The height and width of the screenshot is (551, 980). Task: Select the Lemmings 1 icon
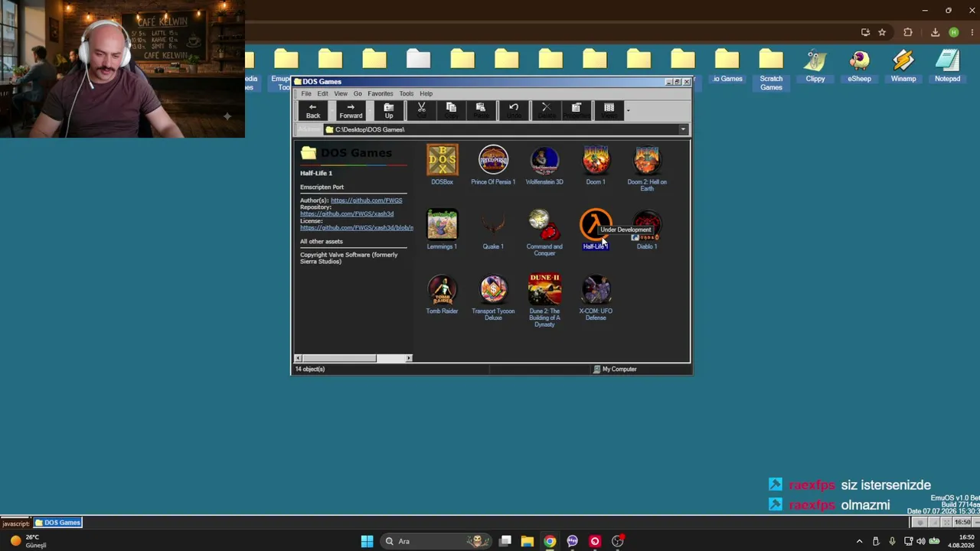pos(442,224)
